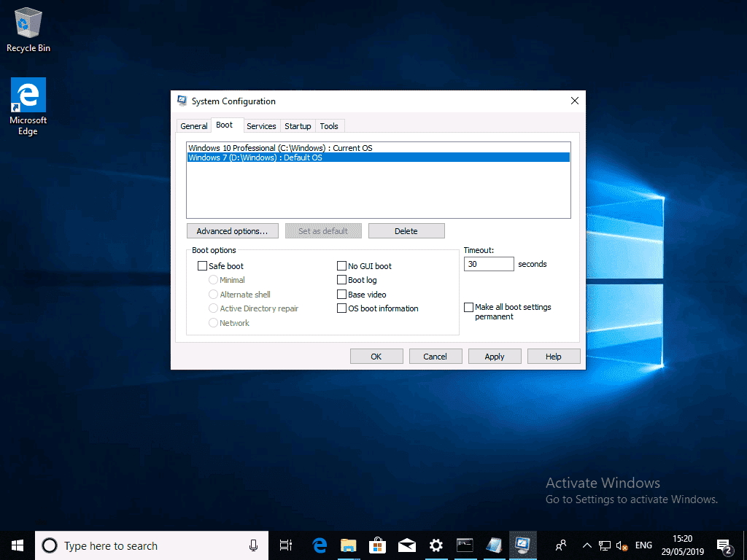This screenshot has height=560, width=747.
Task: Open File Explorer from the taskbar
Action: click(x=348, y=545)
